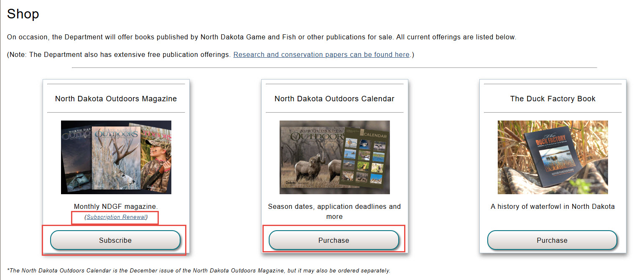Click The Duck Factory Book title
The width and height of the screenshot is (644, 280).
[552, 99]
